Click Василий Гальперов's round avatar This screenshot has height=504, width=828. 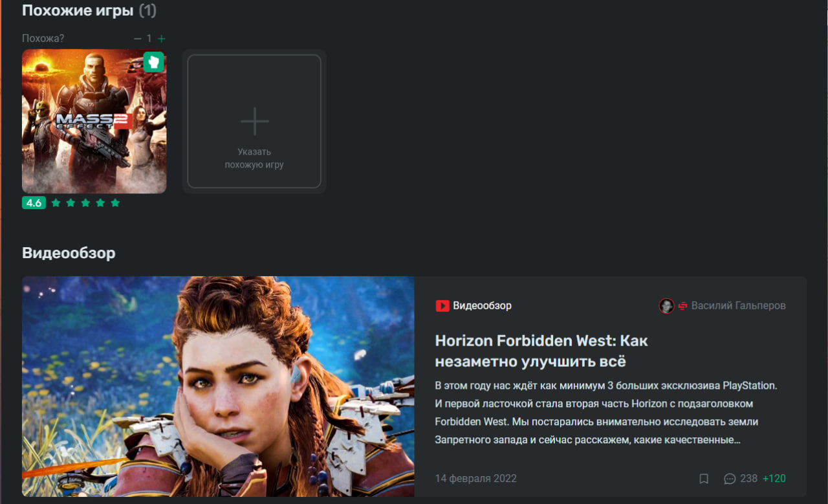tap(666, 306)
